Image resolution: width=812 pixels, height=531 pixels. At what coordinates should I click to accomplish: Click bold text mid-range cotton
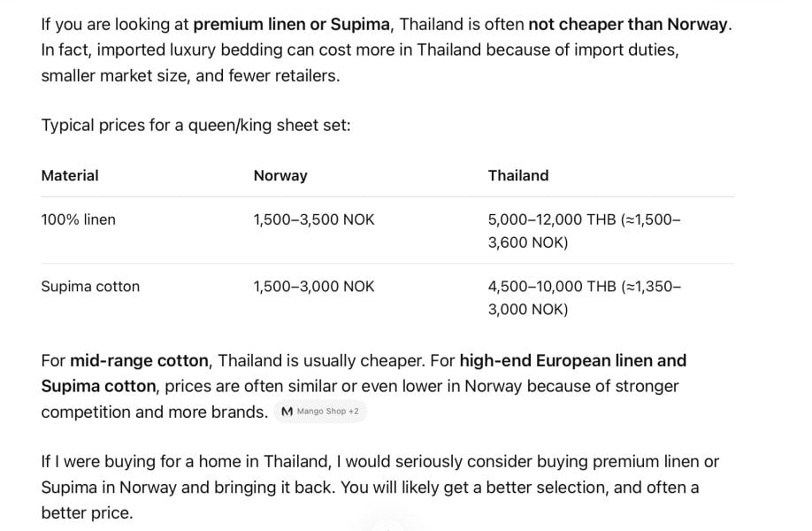click(139, 360)
